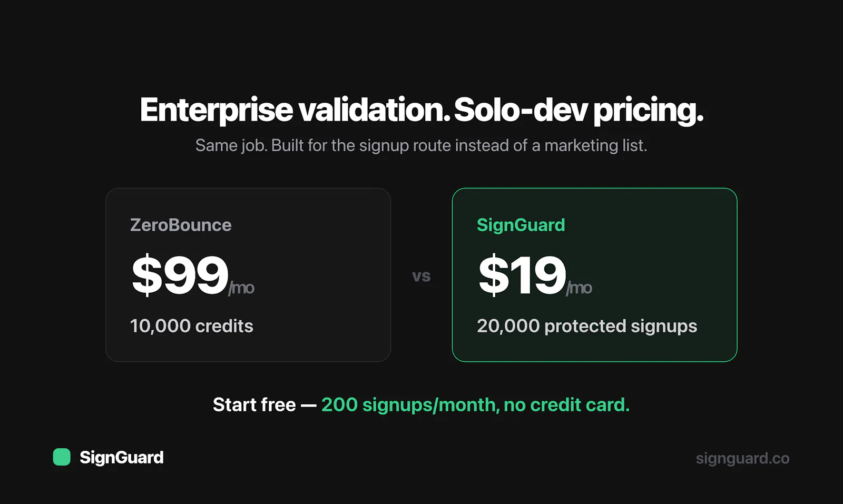Click '/mo' label next to $99
The height and width of the screenshot is (504, 843).
[241, 288]
